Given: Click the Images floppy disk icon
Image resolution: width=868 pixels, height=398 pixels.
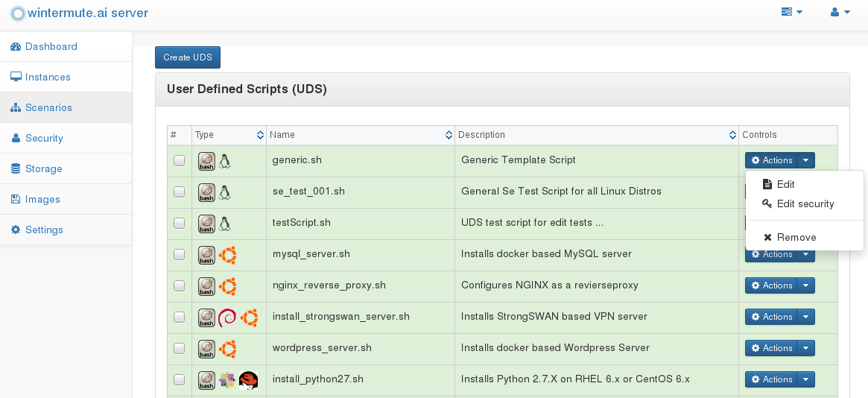Looking at the screenshot, I should coord(16,199).
